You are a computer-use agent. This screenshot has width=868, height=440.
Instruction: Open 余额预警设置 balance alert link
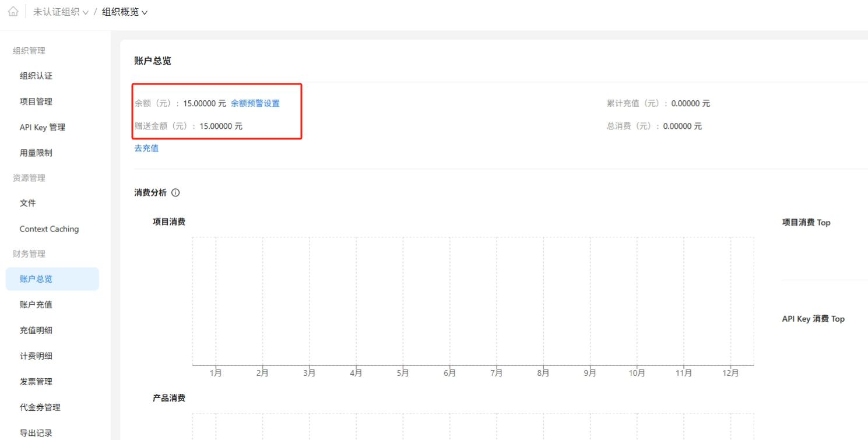click(x=255, y=104)
